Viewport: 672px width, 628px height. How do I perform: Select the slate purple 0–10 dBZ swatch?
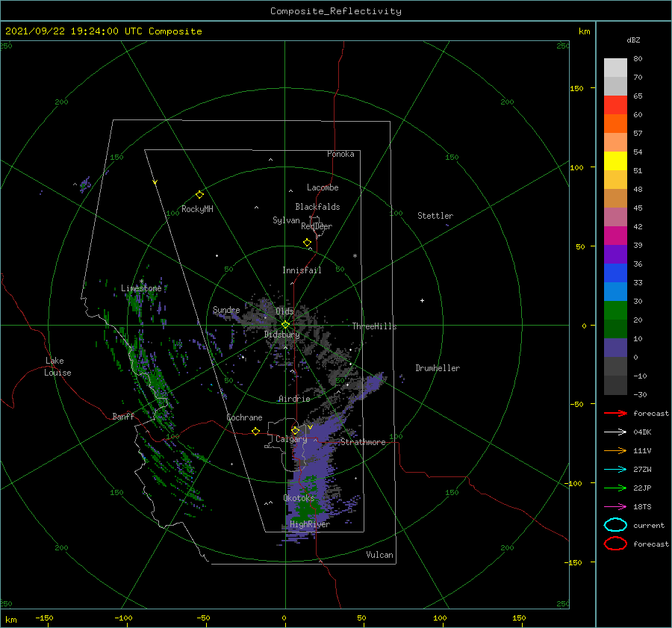615,347
